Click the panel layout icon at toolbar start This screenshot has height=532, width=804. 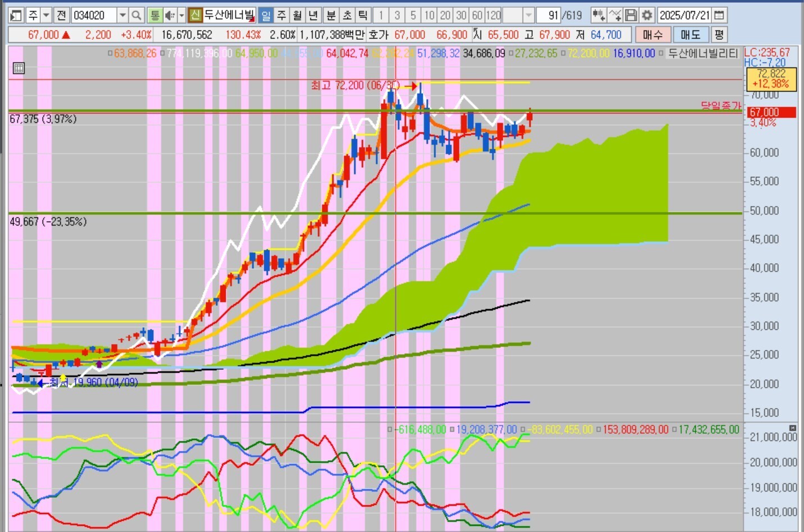click(16, 15)
